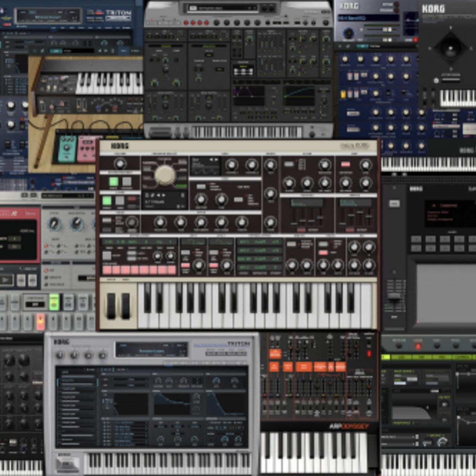The width and height of the screenshot is (476, 476).
Task: Click the last pink step button on microKORG
Action: coord(172,269)
